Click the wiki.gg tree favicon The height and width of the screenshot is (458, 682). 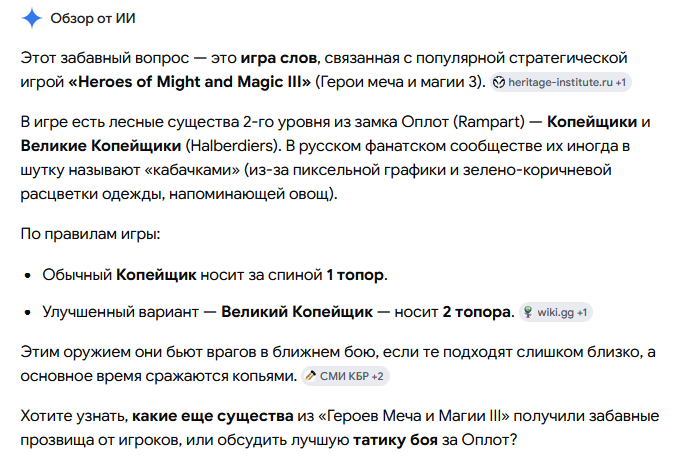tap(528, 312)
